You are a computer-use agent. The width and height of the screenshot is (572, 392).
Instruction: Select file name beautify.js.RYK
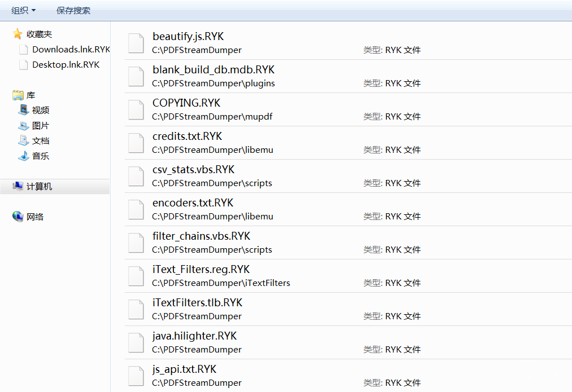tap(188, 37)
